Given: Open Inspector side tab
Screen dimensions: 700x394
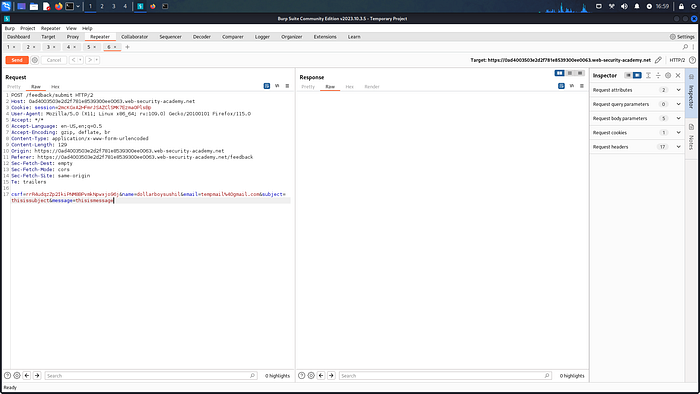Looking at the screenshot, I should point(691,92).
